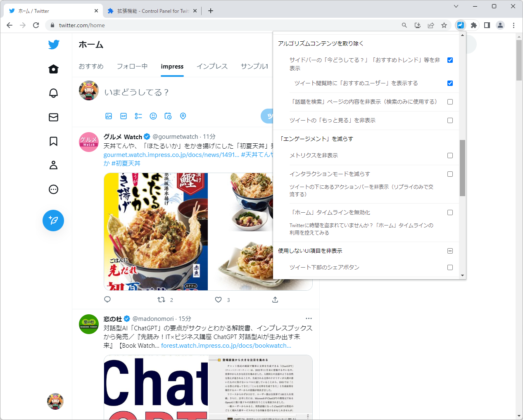Open Bookmarks from the left sidebar
This screenshot has height=420, width=523.
[53, 141]
